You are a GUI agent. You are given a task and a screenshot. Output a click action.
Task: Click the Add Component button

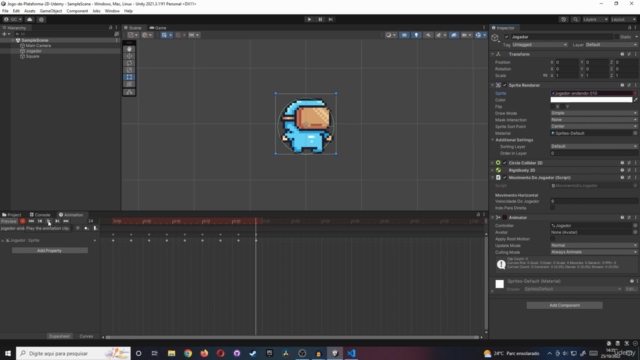(x=564, y=305)
